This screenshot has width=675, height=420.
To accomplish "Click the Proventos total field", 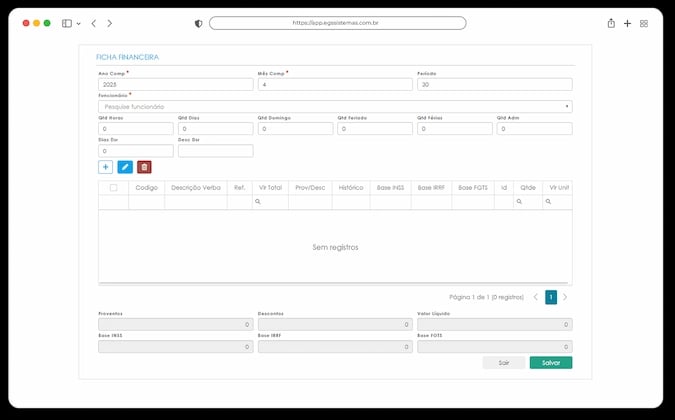I will point(176,324).
